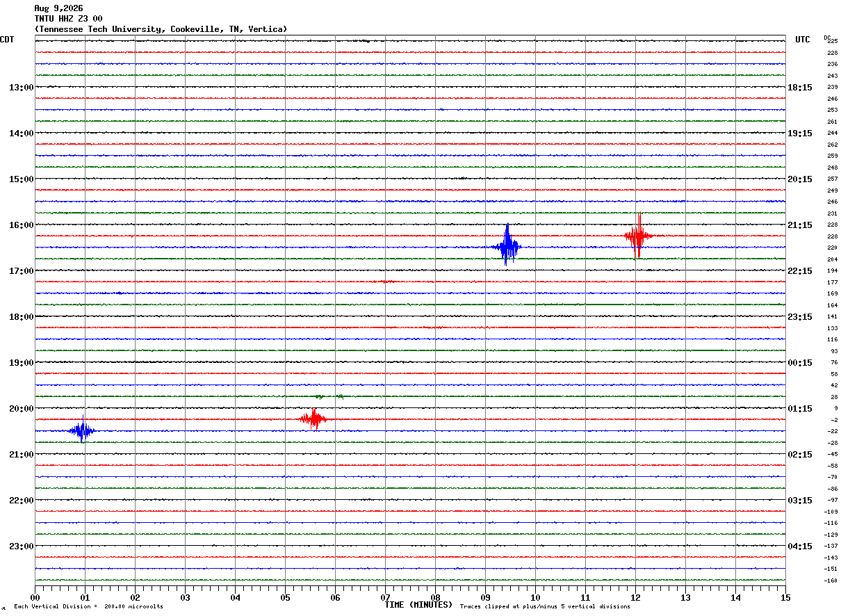The image size is (841, 616).
Task: Click the small green blip at 19:45 trace
Action: click(329, 396)
